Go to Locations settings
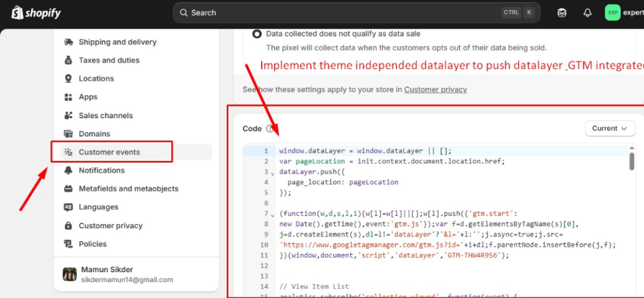The image size is (644, 298). point(96,79)
